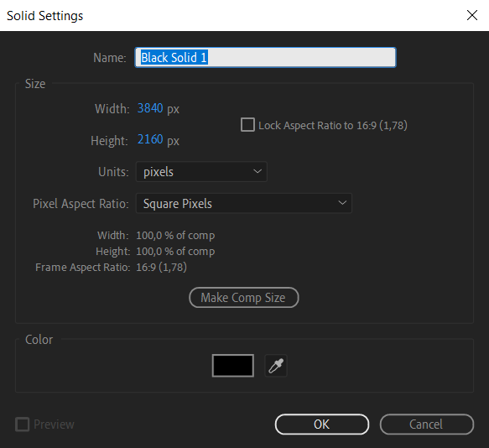489x448 pixels.
Task: Enable Lock Aspect Ratio to 16:9 checkbox
Action: pos(247,125)
